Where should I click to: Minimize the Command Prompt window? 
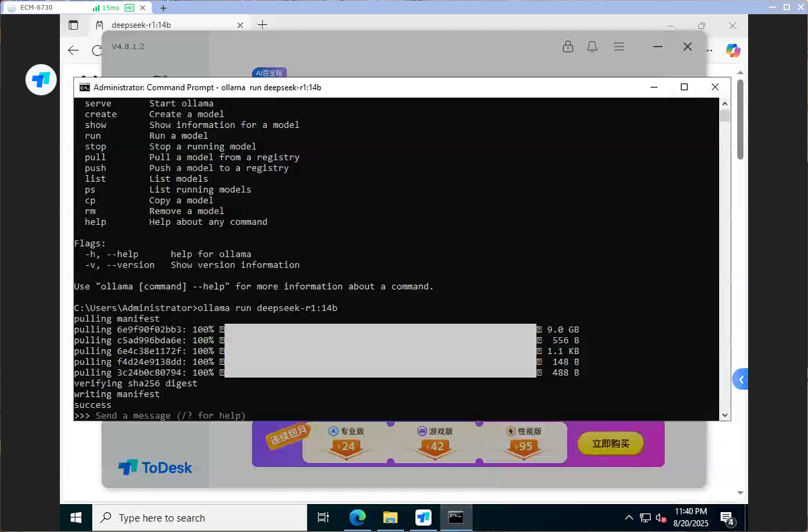(x=654, y=87)
